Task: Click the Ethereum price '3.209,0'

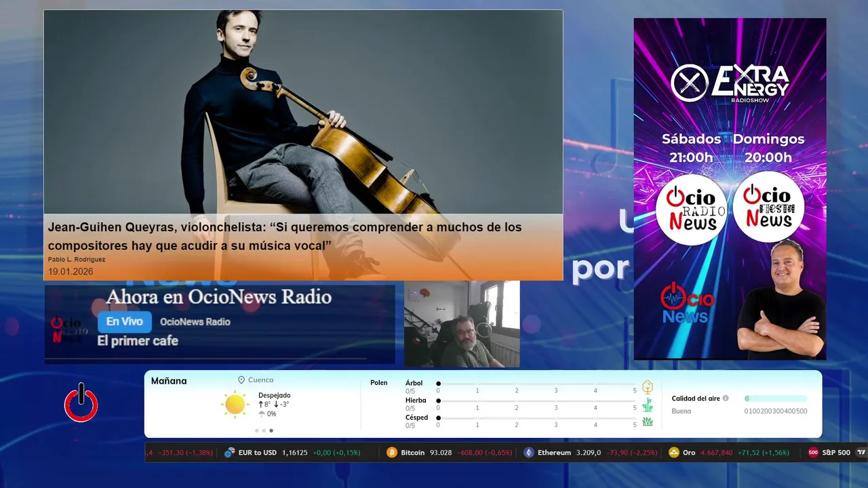Action: [589, 452]
